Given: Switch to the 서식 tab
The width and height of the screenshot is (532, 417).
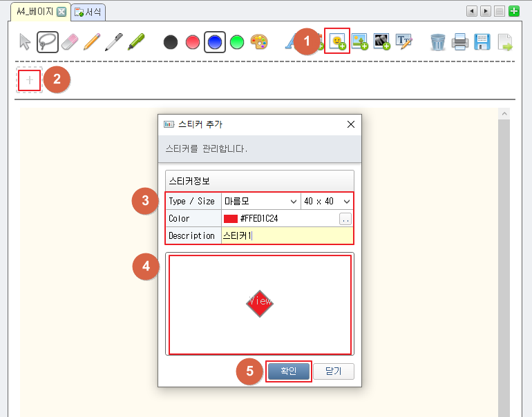Looking at the screenshot, I should [x=88, y=12].
